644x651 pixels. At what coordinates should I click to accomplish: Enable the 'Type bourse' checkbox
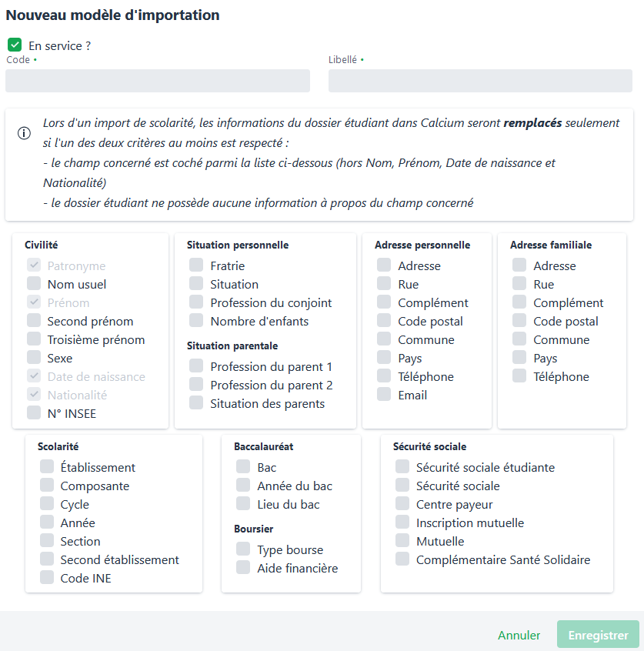click(244, 549)
